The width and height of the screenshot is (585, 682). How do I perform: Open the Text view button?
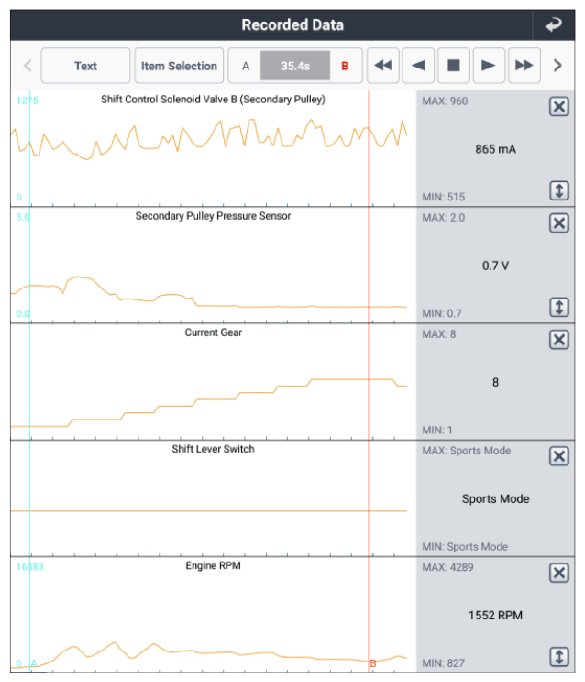[85, 66]
